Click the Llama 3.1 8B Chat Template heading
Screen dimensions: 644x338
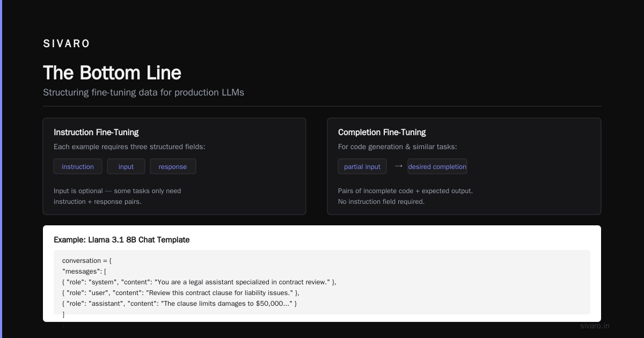[122, 240]
